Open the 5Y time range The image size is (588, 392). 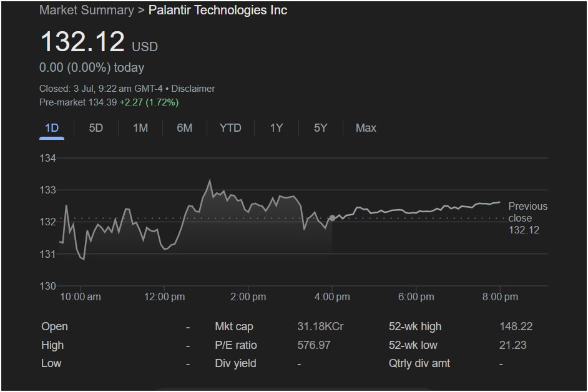(x=321, y=129)
